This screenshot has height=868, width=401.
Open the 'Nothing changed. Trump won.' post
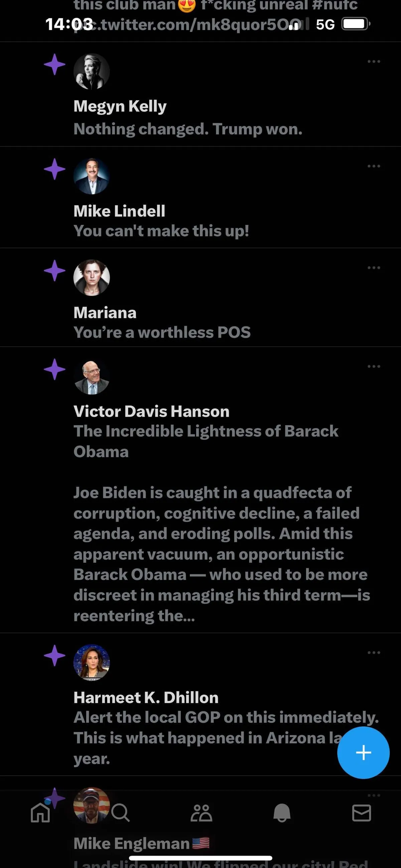click(188, 129)
